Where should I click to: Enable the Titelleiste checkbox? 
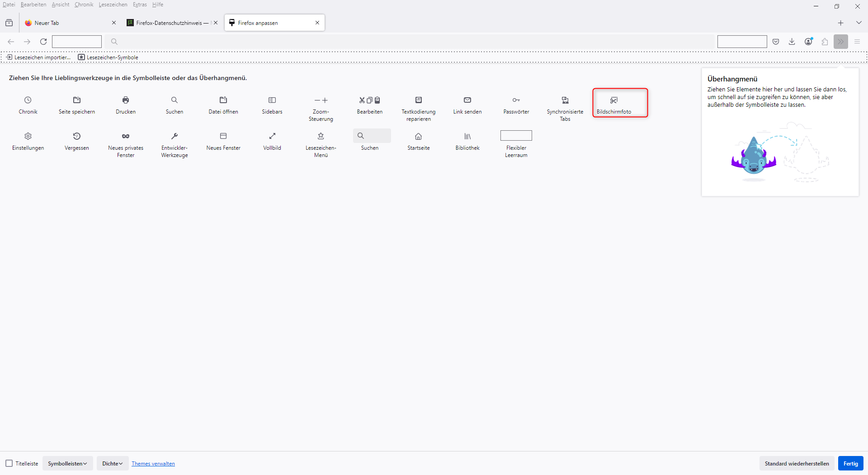[9, 463]
